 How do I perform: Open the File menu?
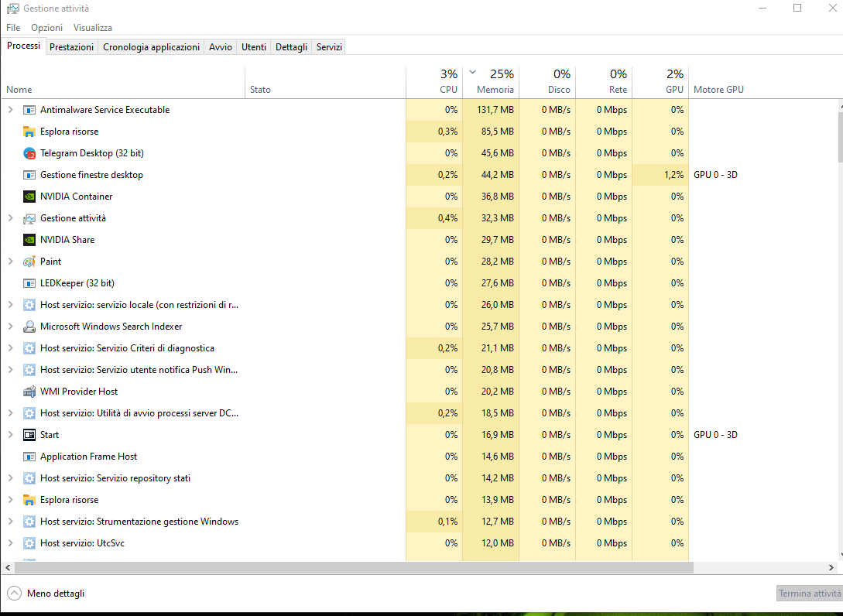tap(13, 27)
